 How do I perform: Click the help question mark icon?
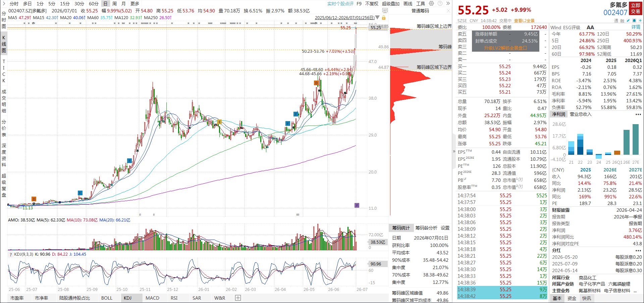coord(440,3)
